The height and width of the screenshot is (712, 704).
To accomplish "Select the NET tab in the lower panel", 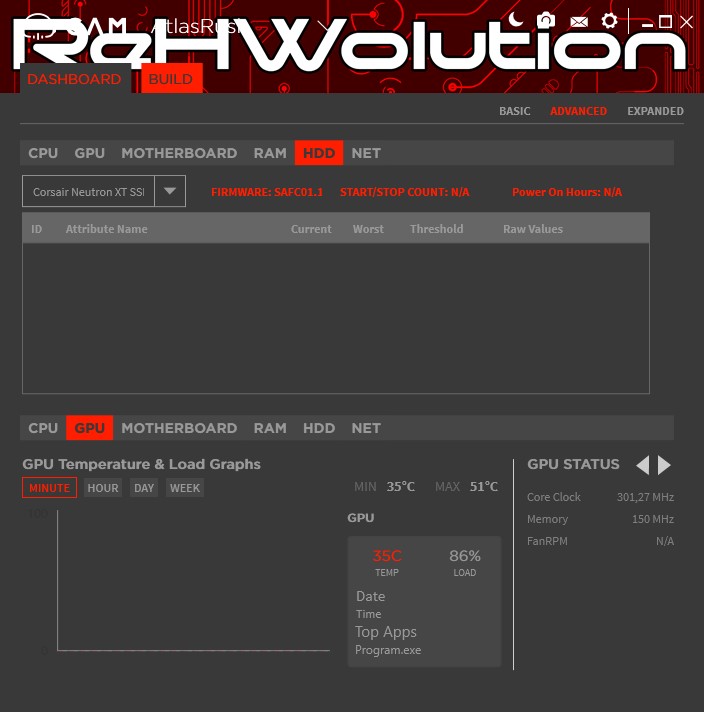I will click(366, 428).
